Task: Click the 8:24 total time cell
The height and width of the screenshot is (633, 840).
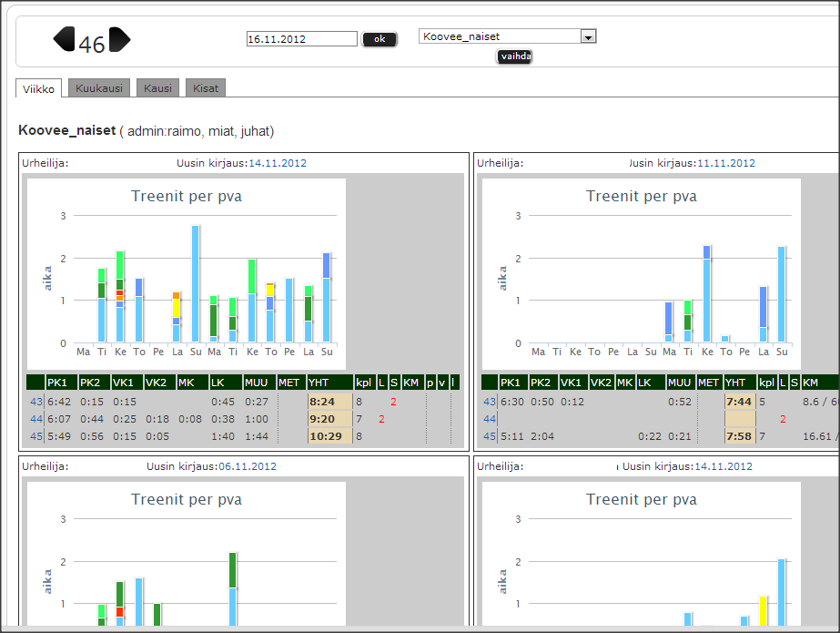Action: coord(330,402)
